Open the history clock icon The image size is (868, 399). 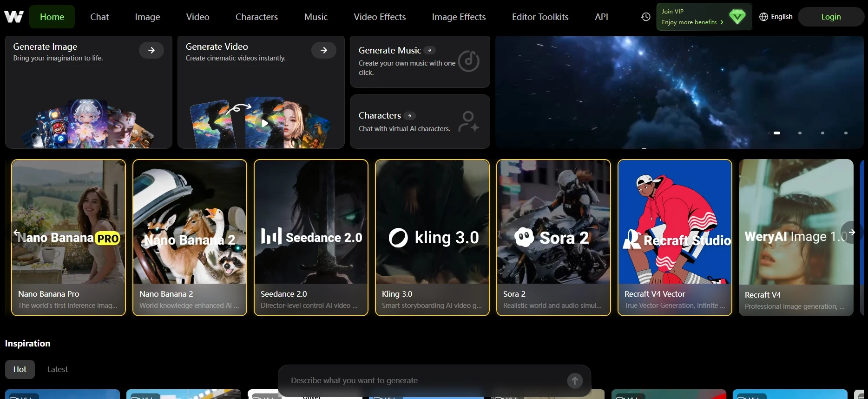(645, 17)
